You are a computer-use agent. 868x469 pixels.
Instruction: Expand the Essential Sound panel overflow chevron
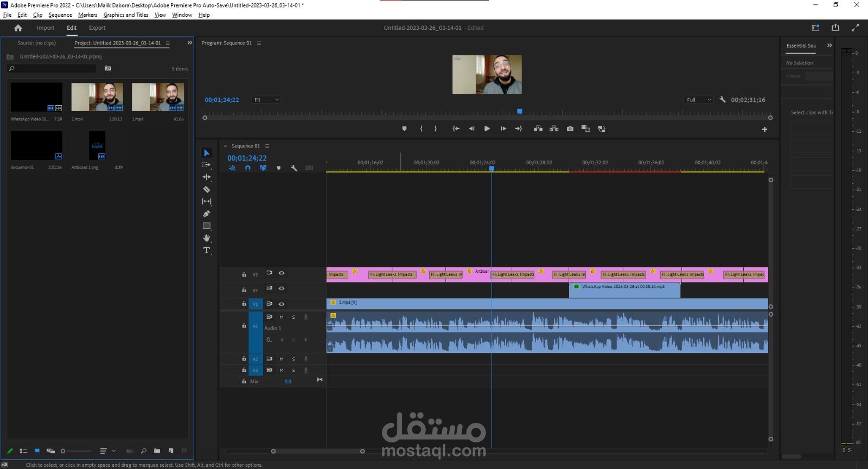pos(829,46)
